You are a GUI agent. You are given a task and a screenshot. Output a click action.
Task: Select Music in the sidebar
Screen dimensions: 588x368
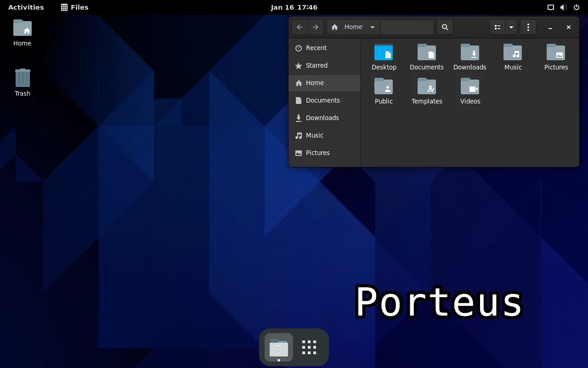324,135
